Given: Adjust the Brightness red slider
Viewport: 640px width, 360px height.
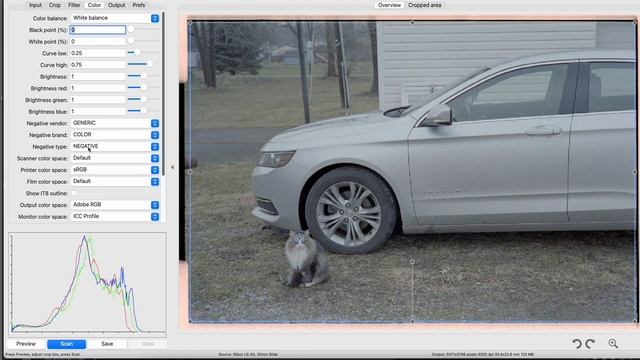Looking at the screenshot, I should click(x=143, y=87).
